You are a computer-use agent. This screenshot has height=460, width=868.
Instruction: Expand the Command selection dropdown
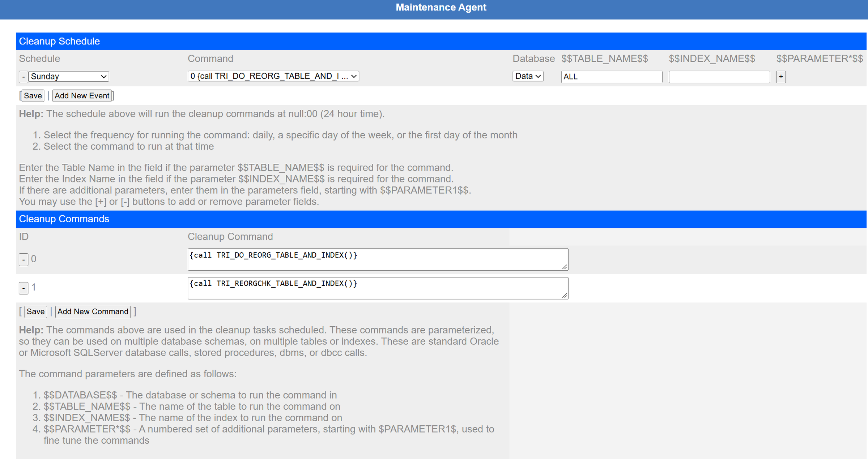click(273, 76)
